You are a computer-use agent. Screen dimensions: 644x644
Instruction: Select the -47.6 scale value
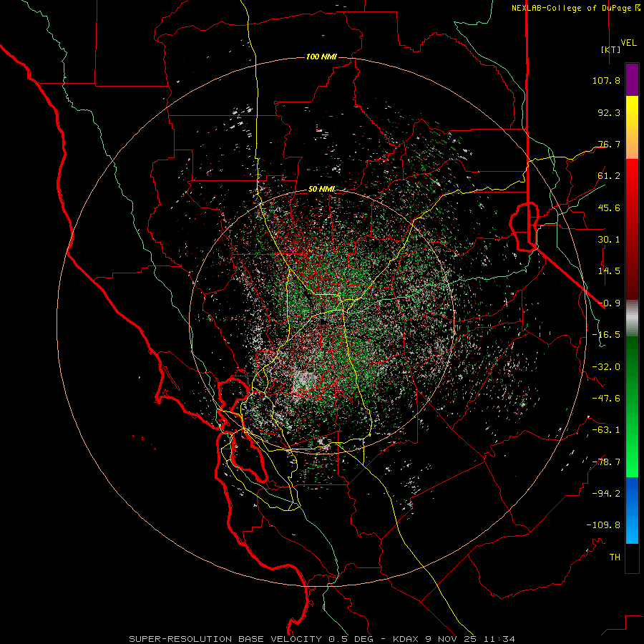[x=606, y=399]
